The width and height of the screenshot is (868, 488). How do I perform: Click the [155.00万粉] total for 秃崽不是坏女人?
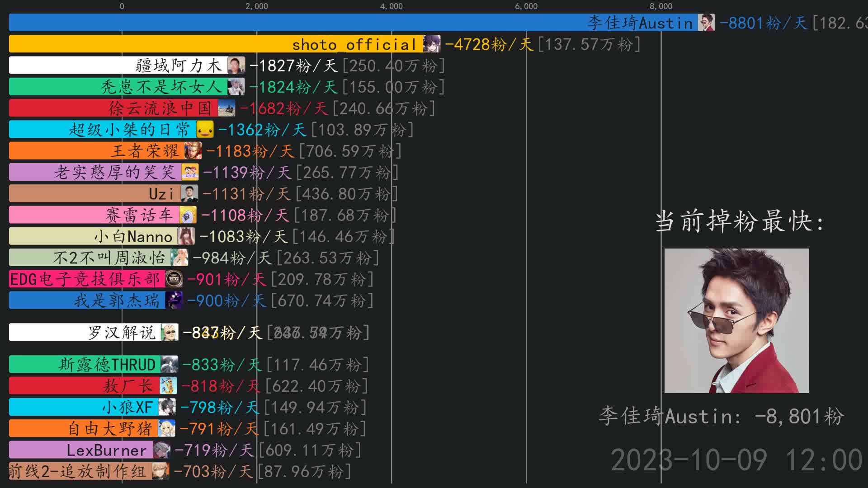[x=394, y=87]
